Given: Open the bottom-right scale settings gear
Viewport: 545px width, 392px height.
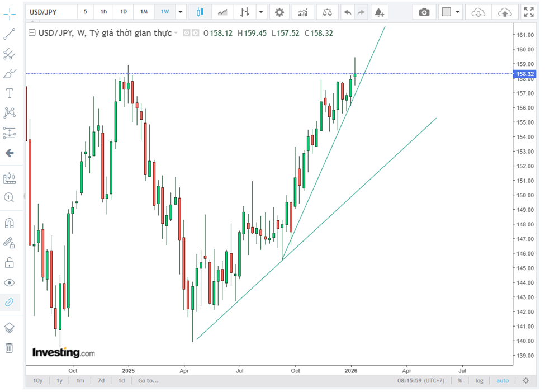Looking at the screenshot, I should (x=525, y=380).
